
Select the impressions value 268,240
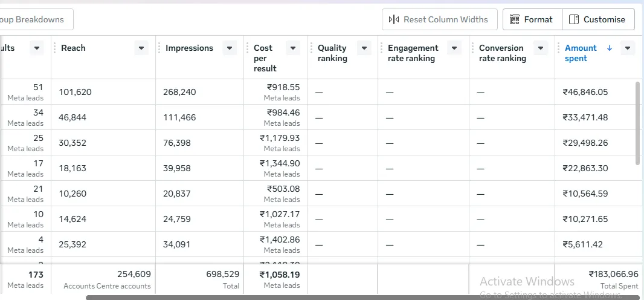[179, 92]
